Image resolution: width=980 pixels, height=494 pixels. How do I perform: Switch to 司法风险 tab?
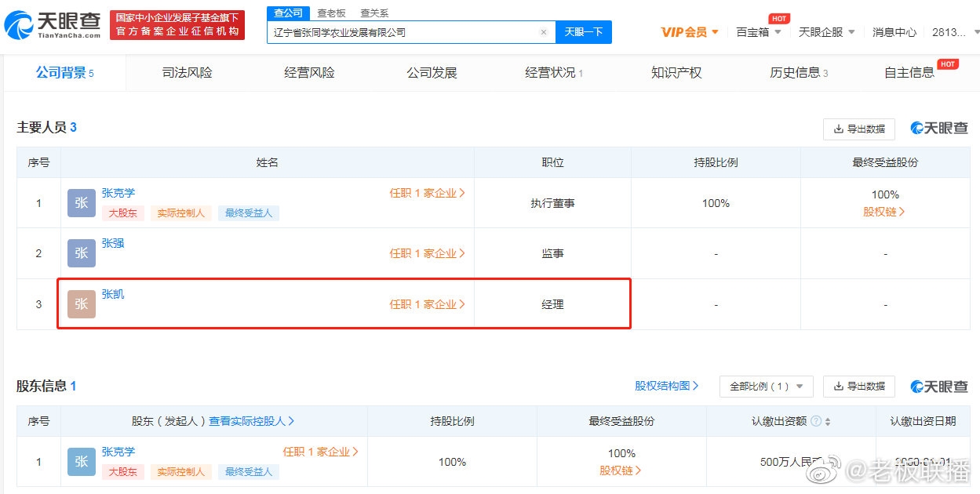(x=187, y=73)
